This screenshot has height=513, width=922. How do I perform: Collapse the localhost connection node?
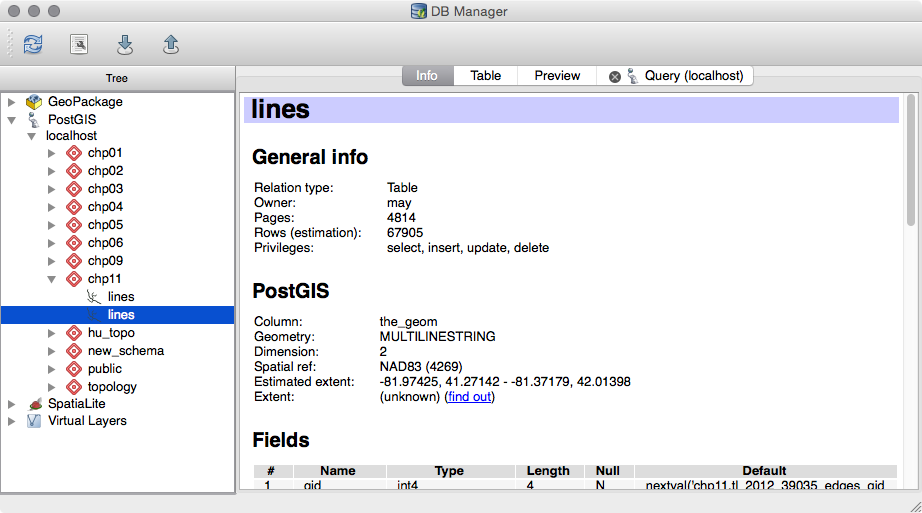point(32,136)
